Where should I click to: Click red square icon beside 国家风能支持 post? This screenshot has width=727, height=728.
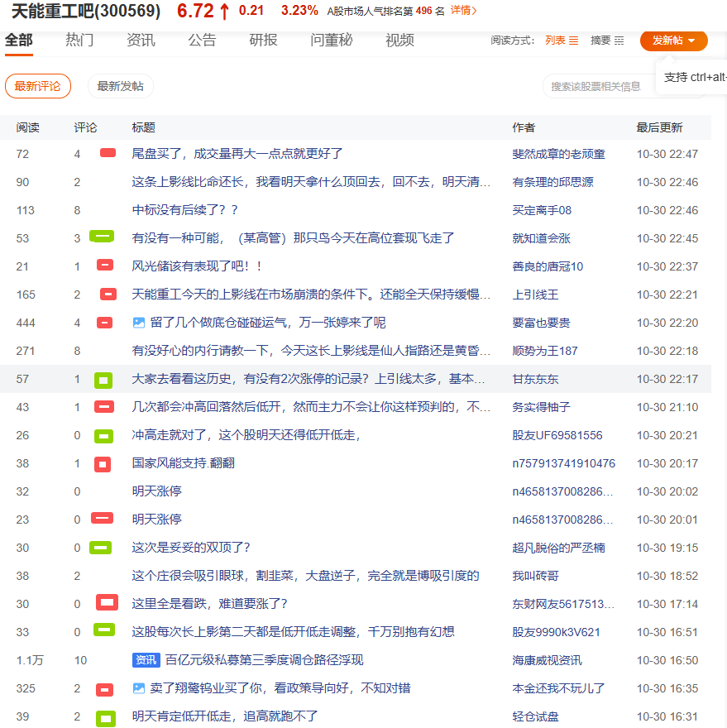(102, 464)
